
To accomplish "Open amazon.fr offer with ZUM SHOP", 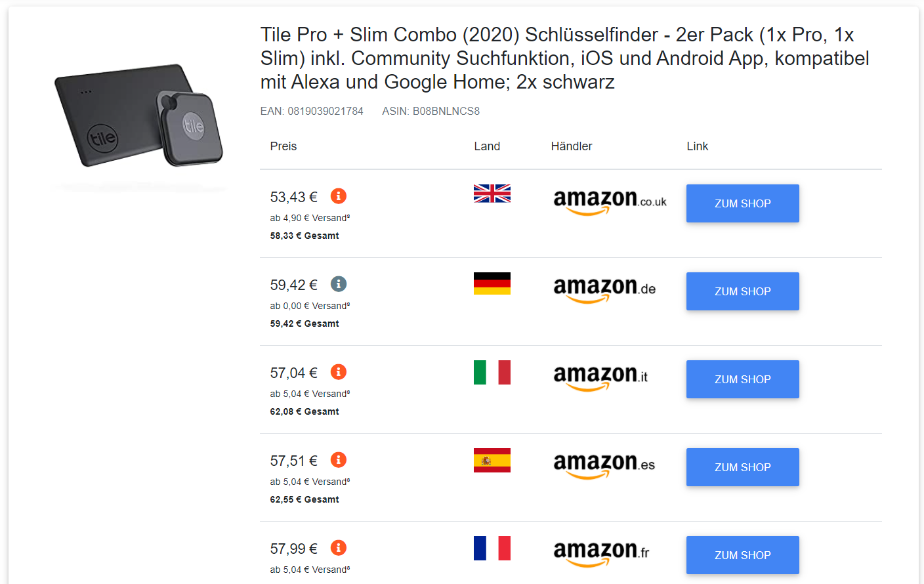I will [x=742, y=555].
